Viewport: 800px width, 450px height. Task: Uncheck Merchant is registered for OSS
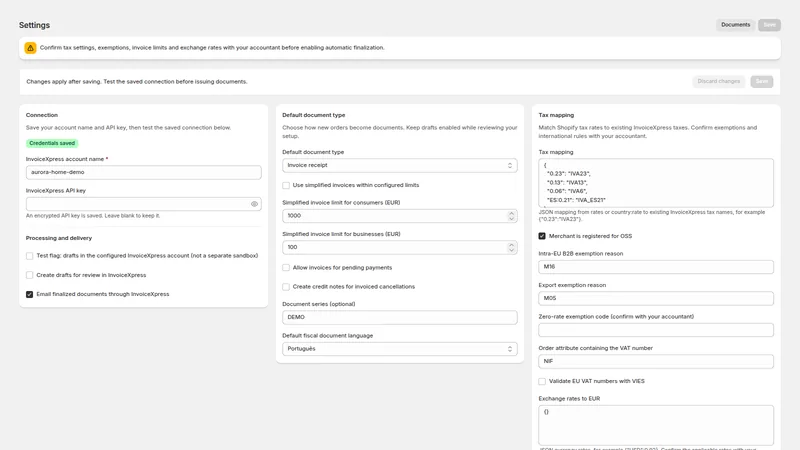point(542,236)
